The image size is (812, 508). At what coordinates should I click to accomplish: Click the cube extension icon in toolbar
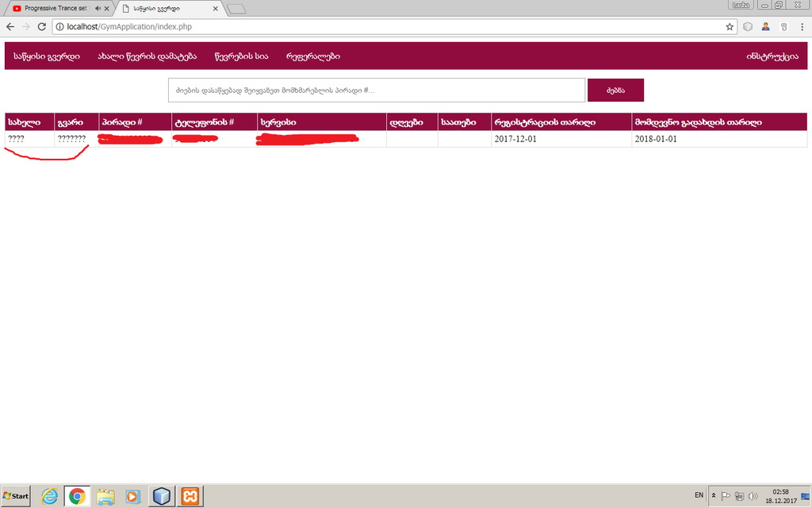click(x=748, y=26)
